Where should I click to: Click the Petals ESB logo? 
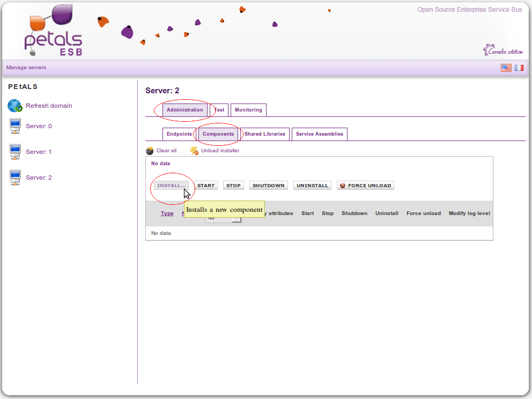(x=53, y=32)
